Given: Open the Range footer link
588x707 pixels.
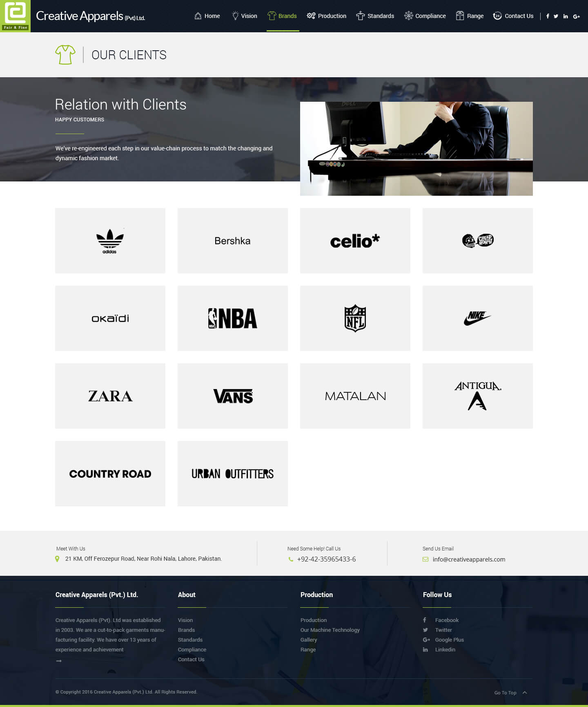Looking at the screenshot, I should [x=308, y=649].
